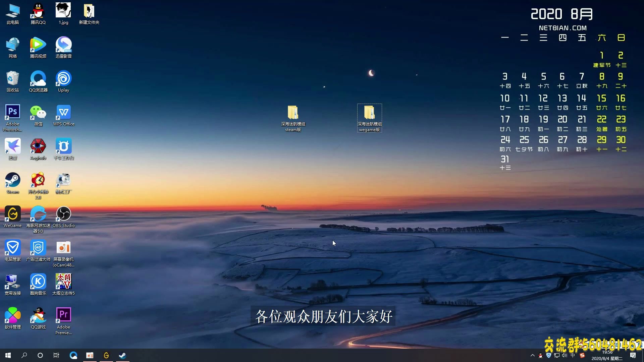The height and width of the screenshot is (362, 644).
Task: Open Task View button
Action: [57, 355]
